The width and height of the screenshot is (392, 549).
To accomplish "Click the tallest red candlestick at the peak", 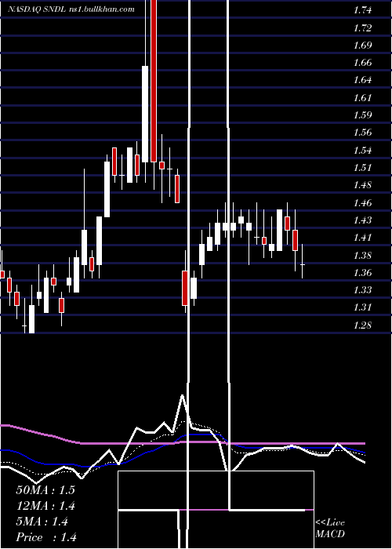I will point(154,81).
